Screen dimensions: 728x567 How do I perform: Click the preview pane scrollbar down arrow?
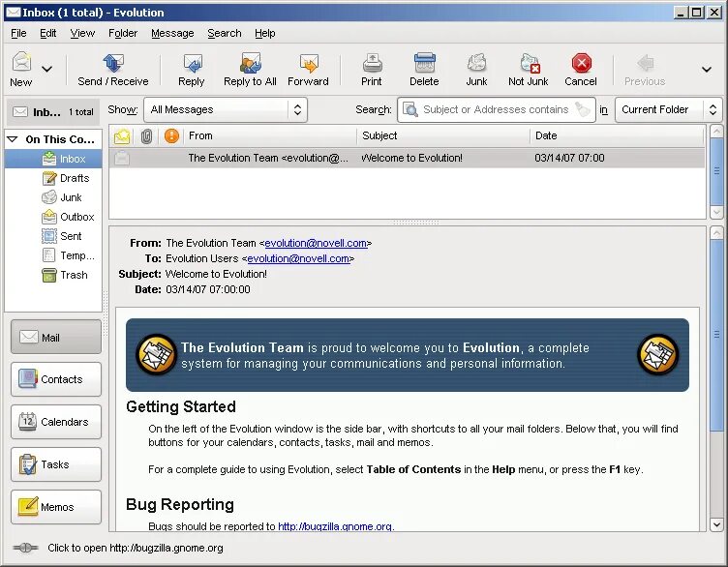tap(716, 524)
